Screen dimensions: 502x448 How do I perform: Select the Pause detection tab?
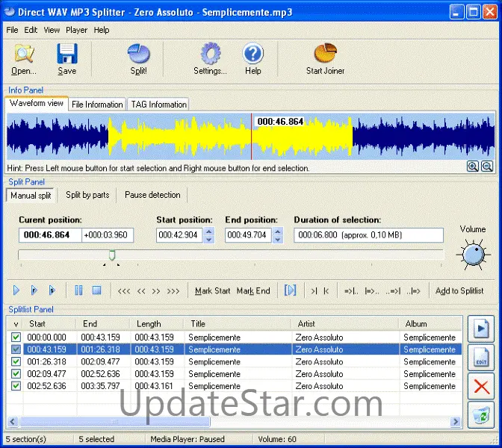[x=152, y=195]
